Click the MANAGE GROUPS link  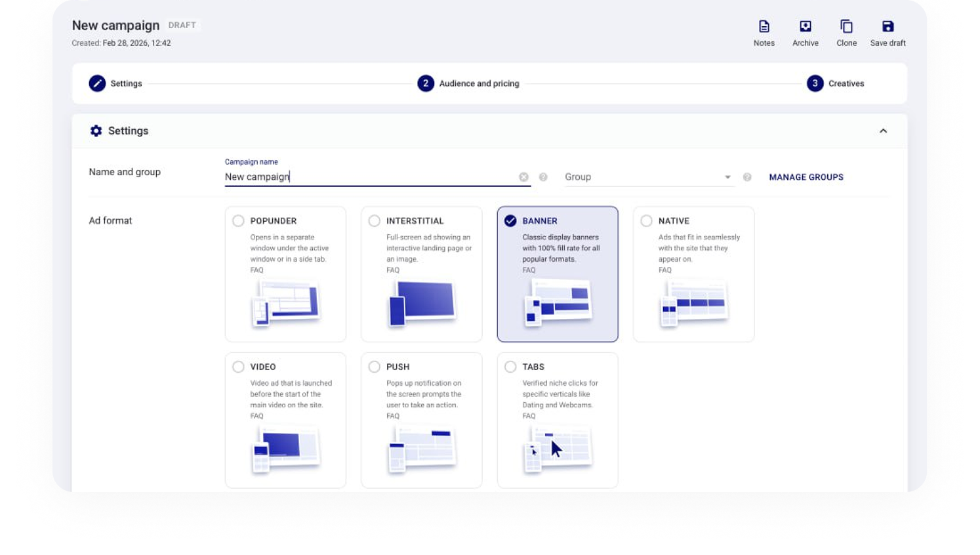click(x=806, y=177)
